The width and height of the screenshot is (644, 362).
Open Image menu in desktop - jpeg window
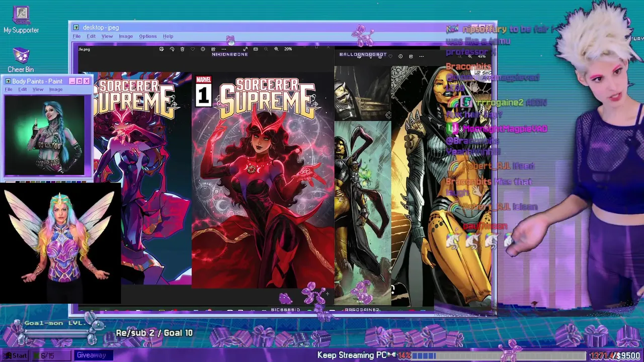[x=126, y=36]
